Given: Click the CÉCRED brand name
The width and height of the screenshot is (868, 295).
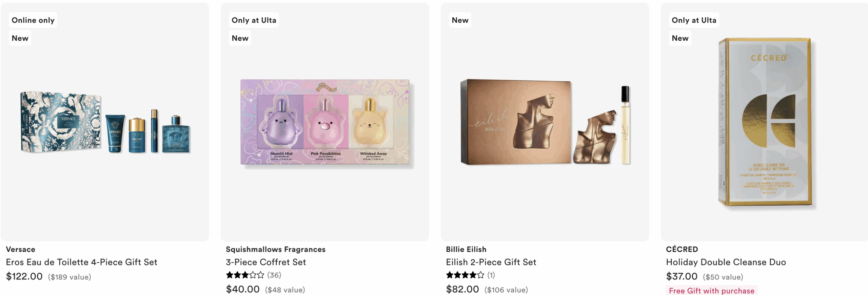Looking at the screenshot, I should [x=682, y=249].
